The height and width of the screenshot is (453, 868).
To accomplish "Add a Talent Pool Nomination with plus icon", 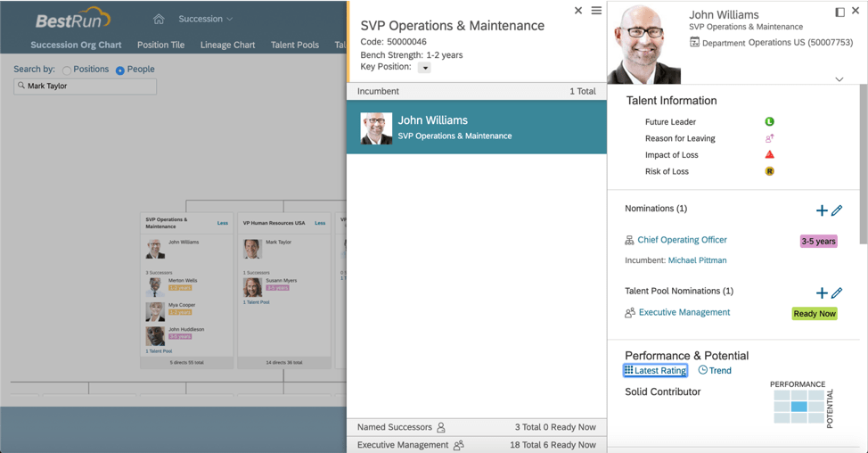I will (822, 292).
